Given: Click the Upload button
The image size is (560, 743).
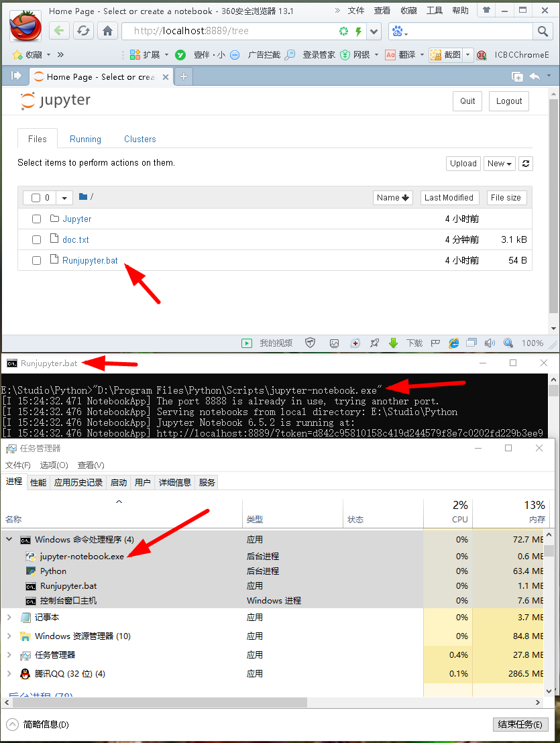Looking at the screenshot, I should point(463,164).
